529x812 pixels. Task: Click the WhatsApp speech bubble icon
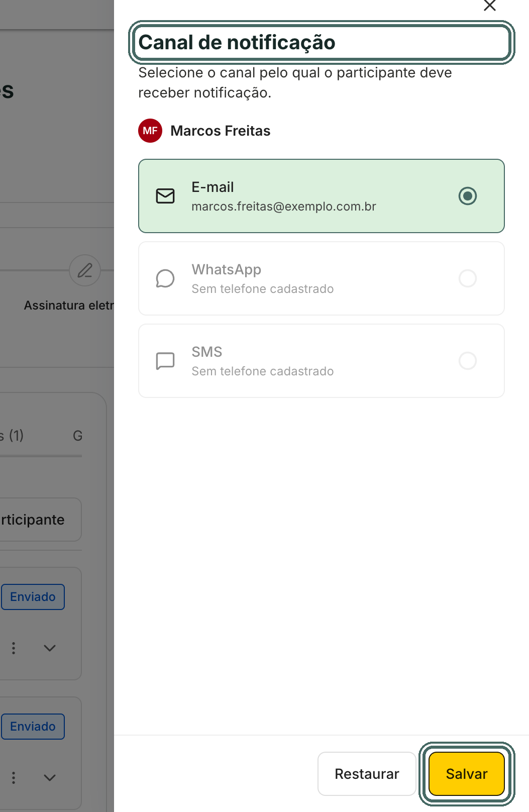(x=165, y=278)
